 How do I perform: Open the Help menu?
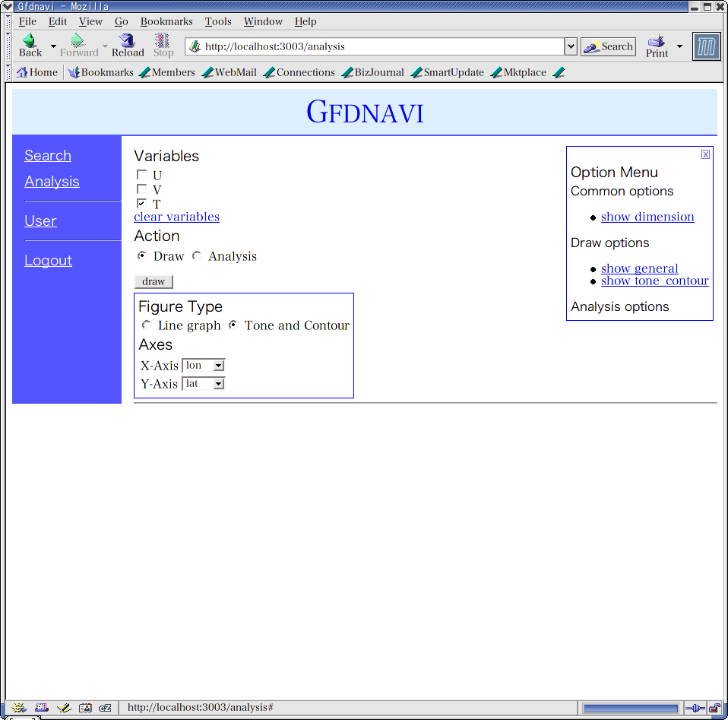click(305, 21)
